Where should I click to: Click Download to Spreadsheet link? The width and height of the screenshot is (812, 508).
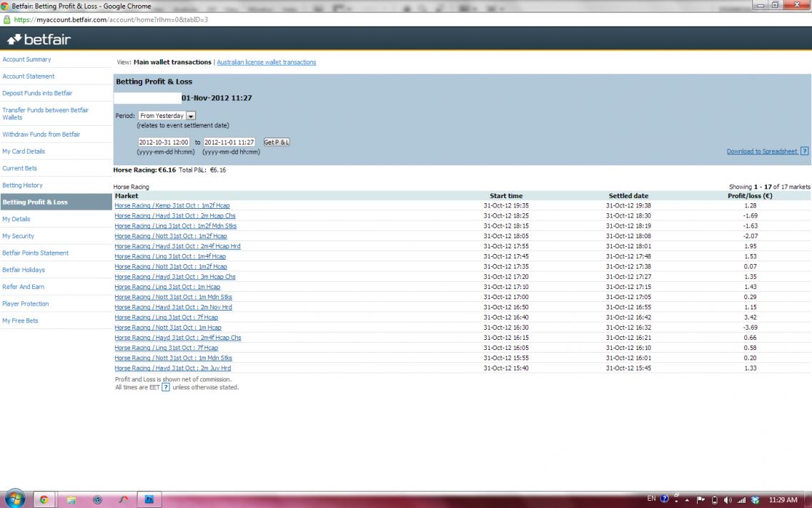[x=762, y=152]
